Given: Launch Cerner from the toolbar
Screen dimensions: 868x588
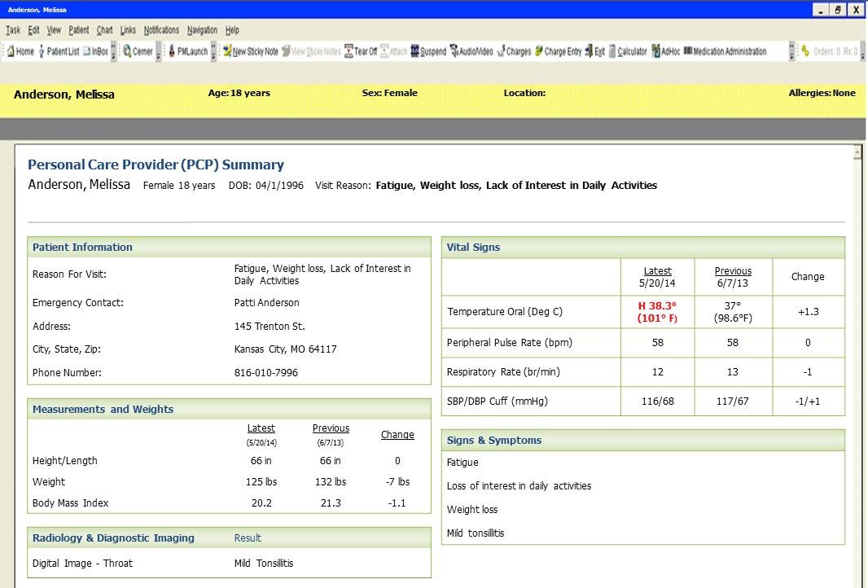Looking at the screenshot, I should [138, 51].
